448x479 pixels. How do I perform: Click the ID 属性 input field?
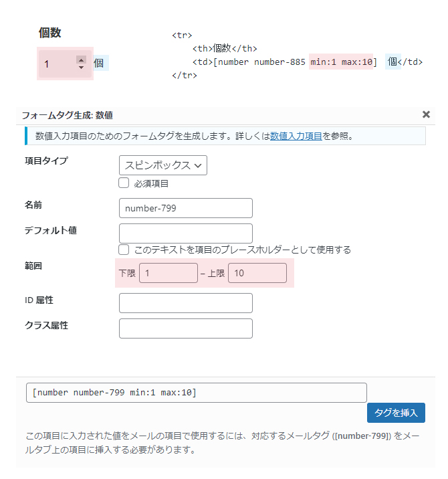pyautogui.click(x=185, y=303)
